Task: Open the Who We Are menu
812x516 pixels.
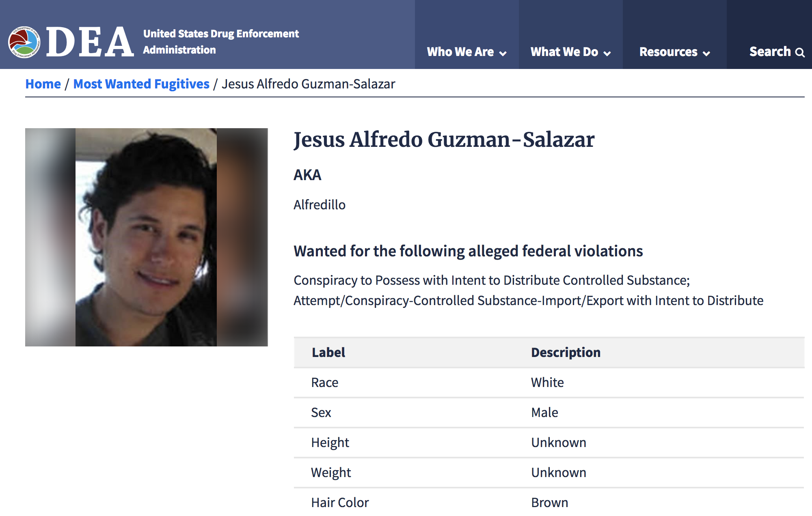Action: click(461, 52)
